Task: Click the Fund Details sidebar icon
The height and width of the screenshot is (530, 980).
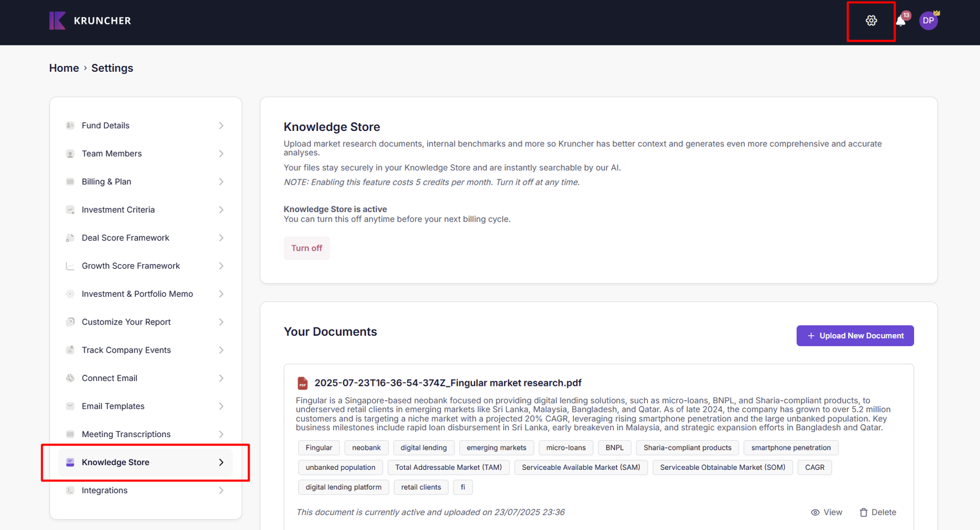Action: pyautogui.click(x=70, y=126)
